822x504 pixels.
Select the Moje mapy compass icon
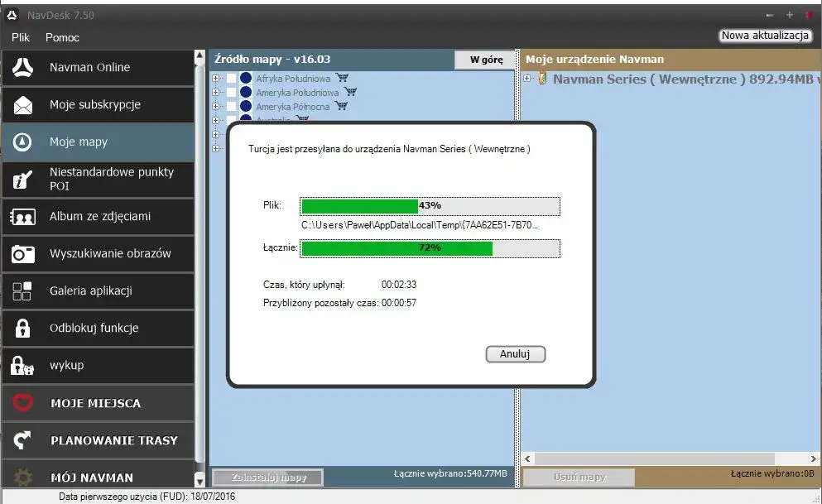[23, 142]
